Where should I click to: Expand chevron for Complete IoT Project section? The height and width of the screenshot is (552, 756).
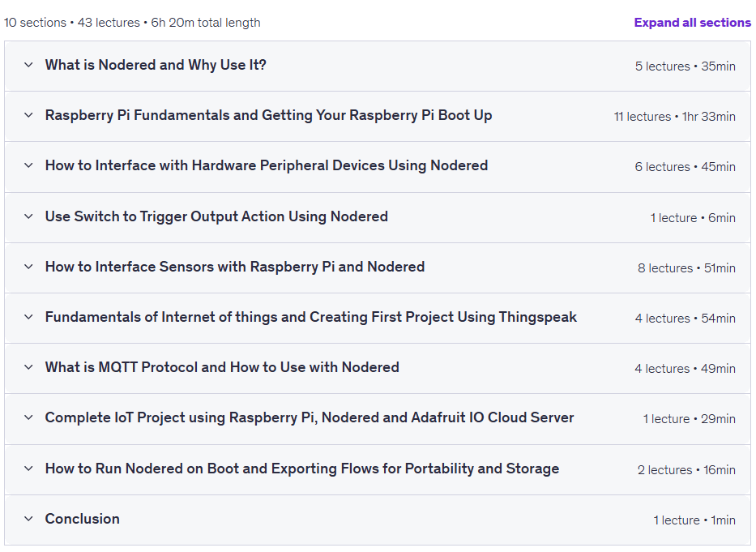click(x=28, y=417)
